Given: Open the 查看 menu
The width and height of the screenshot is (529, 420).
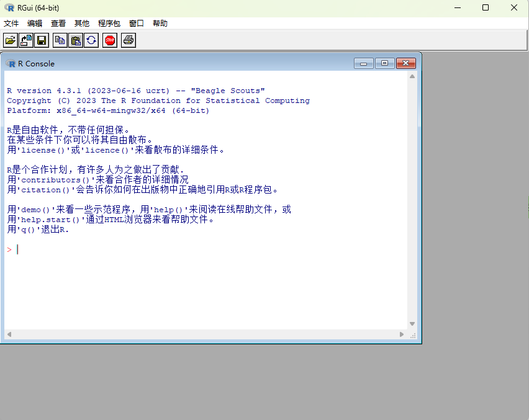Looking at the screenshot, I should tap(58, 23).
